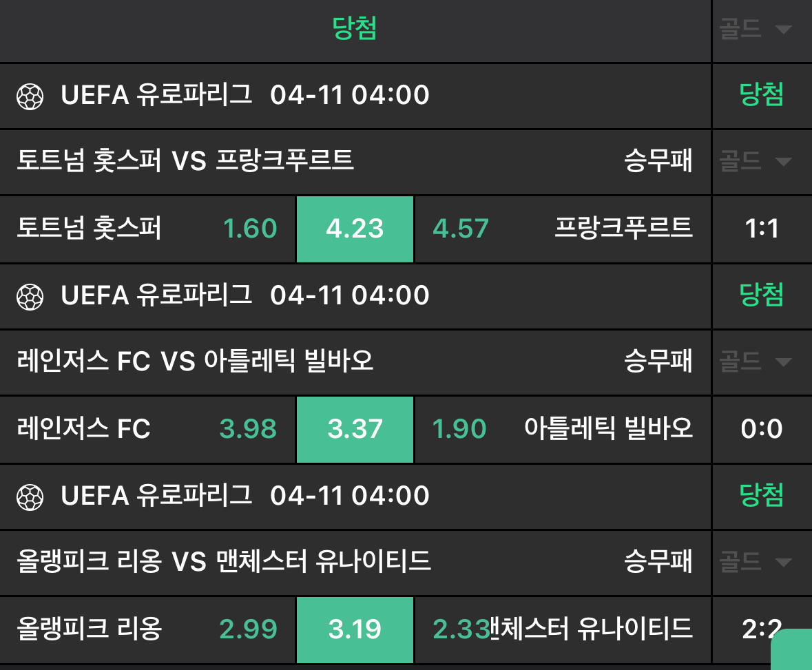
Task: Toggle the highlighted 3.19 draw odds
Action: tap(355, 629)
